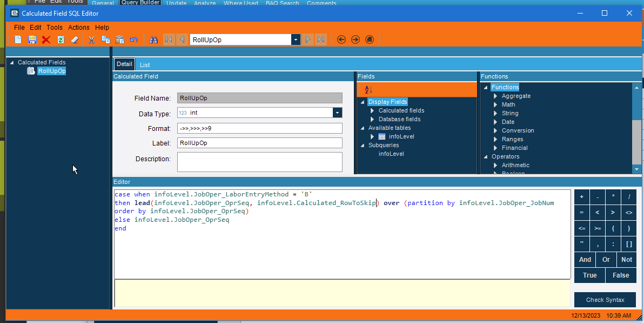Save using the floppy disk icon
The width and height of the screenshot is (644, 323).
[x=32, y=39]
